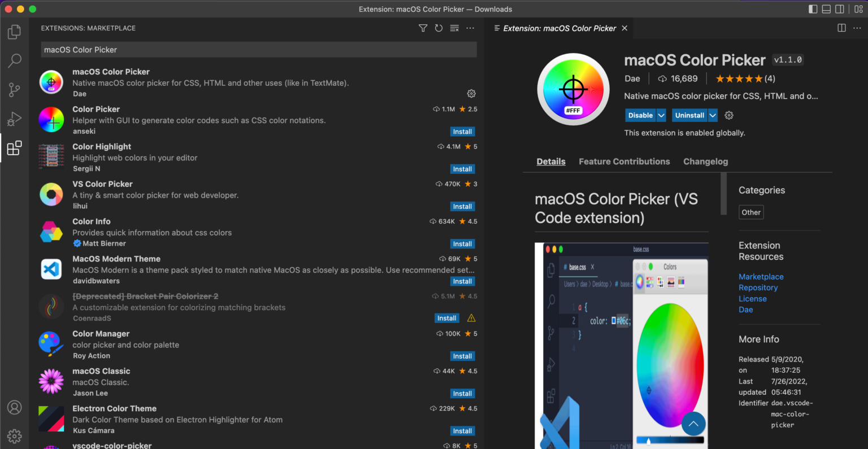Switch to the Feature Contributions tab
Viewport: 868px width, 449px height.
pos(624,162)
